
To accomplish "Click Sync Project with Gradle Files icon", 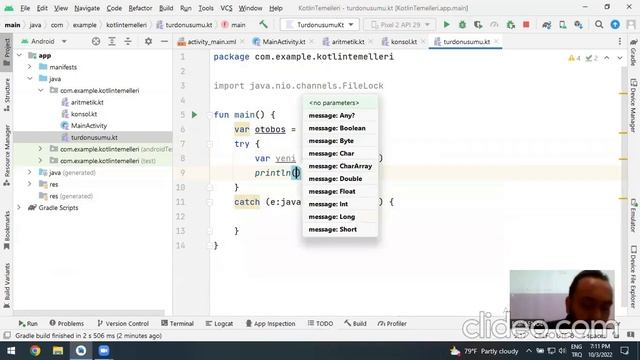I will 547,24.
